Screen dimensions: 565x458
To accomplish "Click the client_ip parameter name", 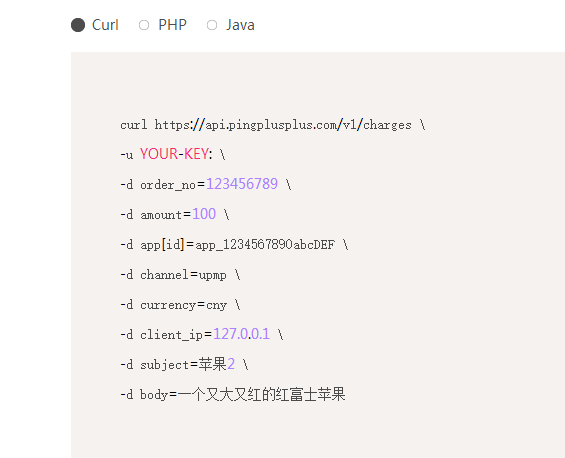I will coord(172,335).
